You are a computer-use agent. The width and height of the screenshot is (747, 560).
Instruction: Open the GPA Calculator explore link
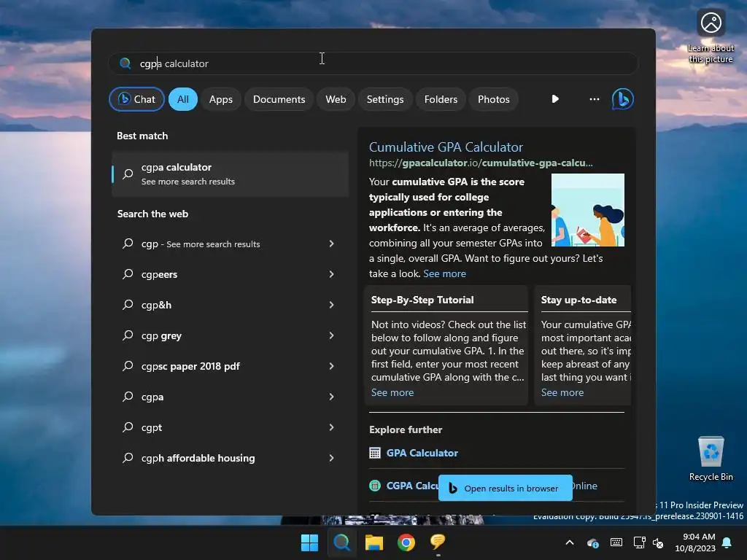pos(422,453)
